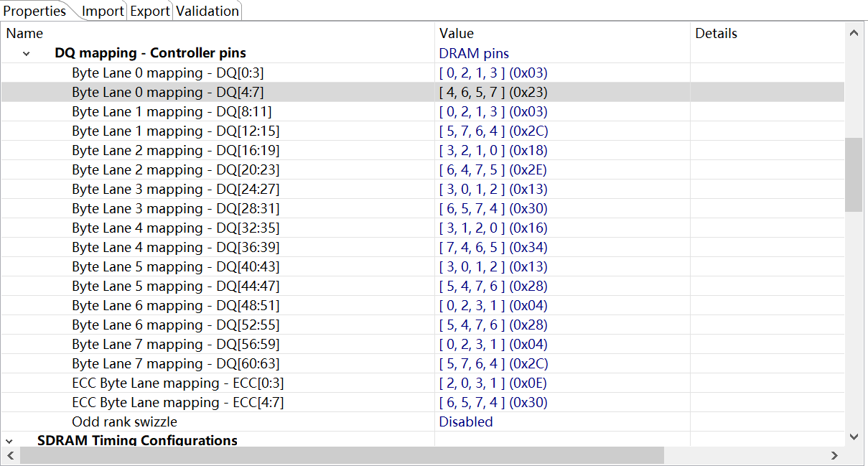Select the Byte Lane 3 mapping DQ[24:27] row
Screen dimensions: 868x466
(215, 189)
